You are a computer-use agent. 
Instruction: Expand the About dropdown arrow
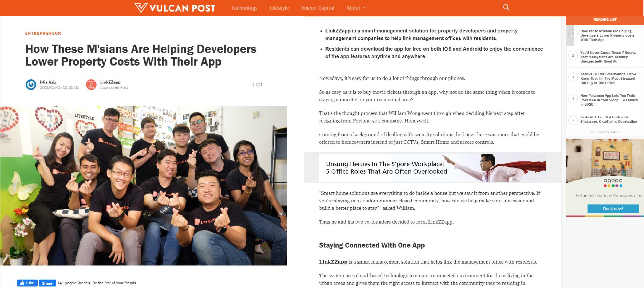click(x=364, y=8)
